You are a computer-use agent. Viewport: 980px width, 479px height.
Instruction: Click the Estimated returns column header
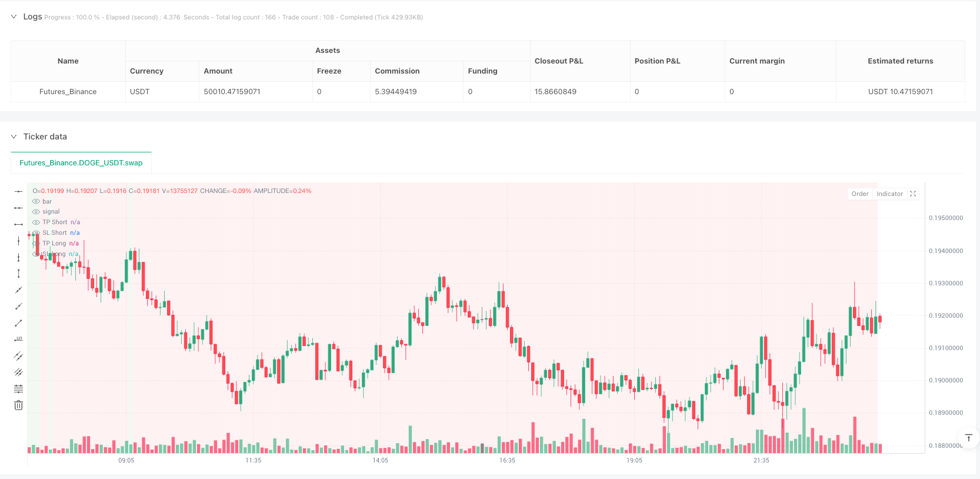pyautogui.click(x=900, y=61)
